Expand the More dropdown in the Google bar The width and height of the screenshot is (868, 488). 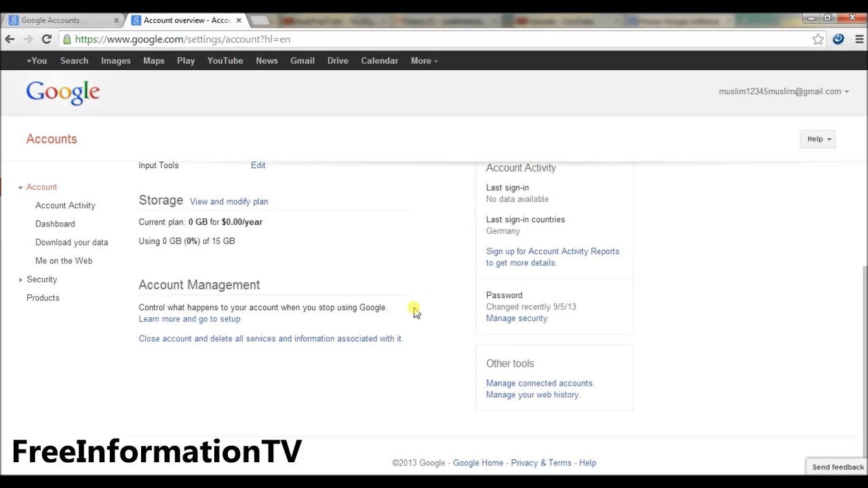(424, 61)
